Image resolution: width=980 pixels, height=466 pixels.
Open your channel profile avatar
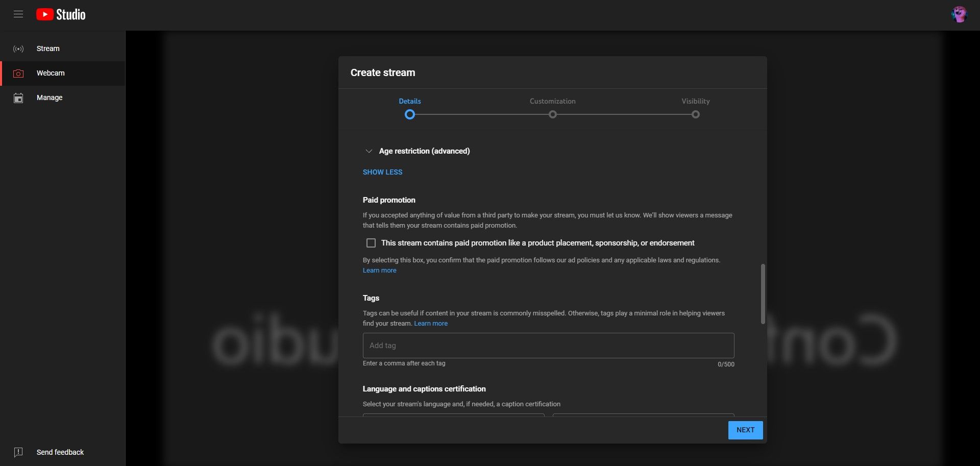pyautogui.click(x=960, y=14)
